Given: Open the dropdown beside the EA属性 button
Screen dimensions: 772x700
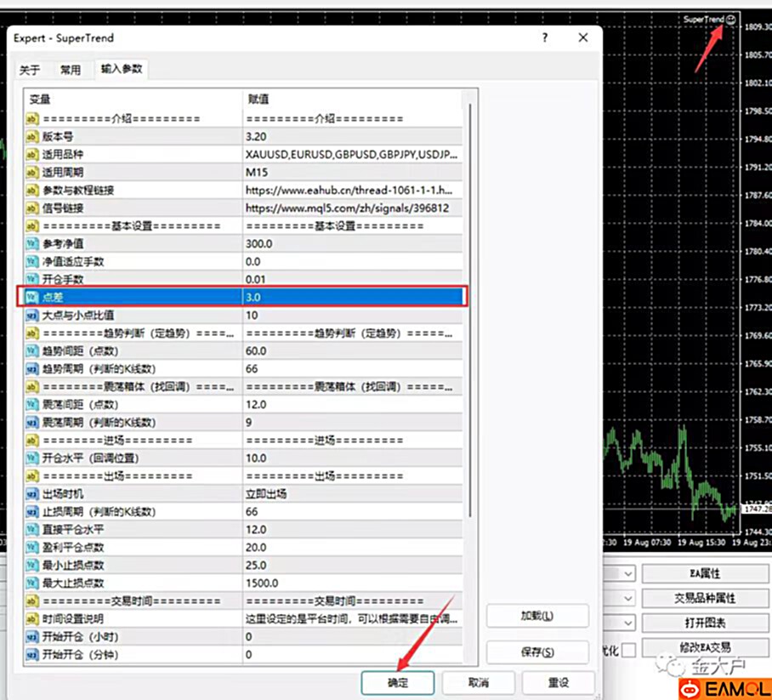Looking at the screenshot, I should point(627,574).
